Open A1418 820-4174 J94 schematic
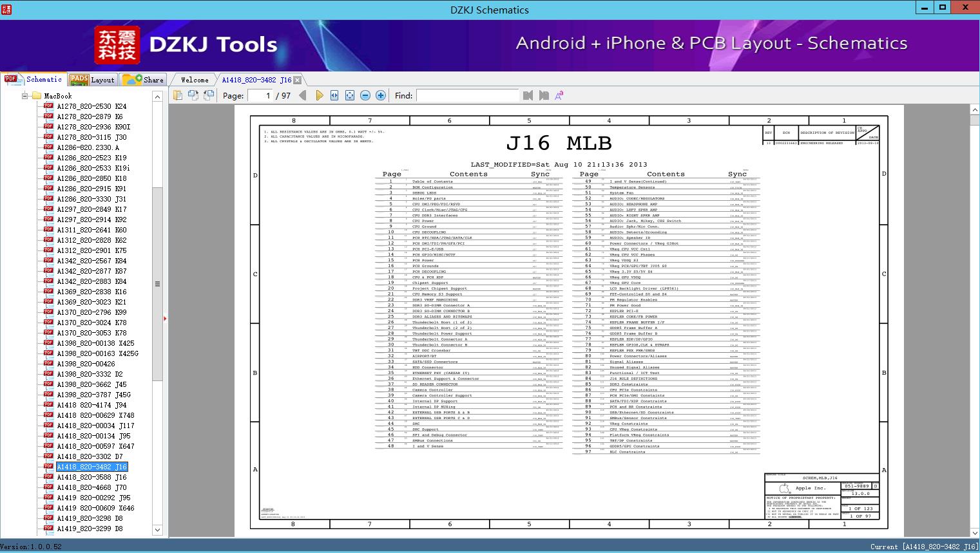This screenshot has width=980, height=553. coord(91,405)
